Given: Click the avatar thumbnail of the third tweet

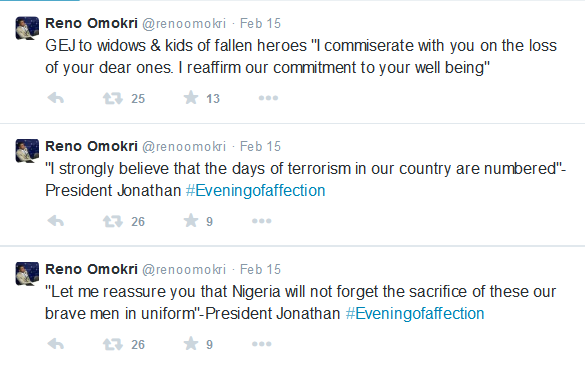Looking at the screenshot, I should [27, 274].
